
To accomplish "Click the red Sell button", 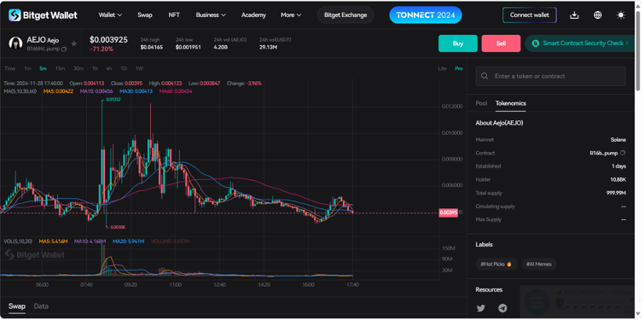I will pyautogui.click(x=501, y=44).
